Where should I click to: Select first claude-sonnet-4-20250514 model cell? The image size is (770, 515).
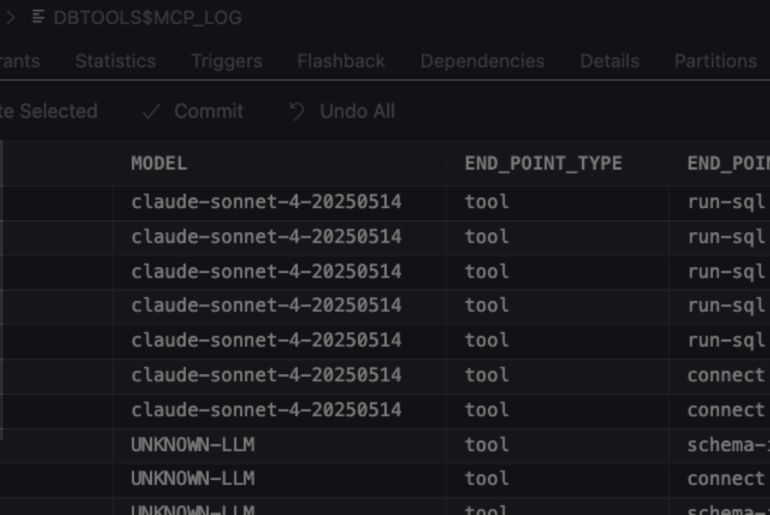266,202
